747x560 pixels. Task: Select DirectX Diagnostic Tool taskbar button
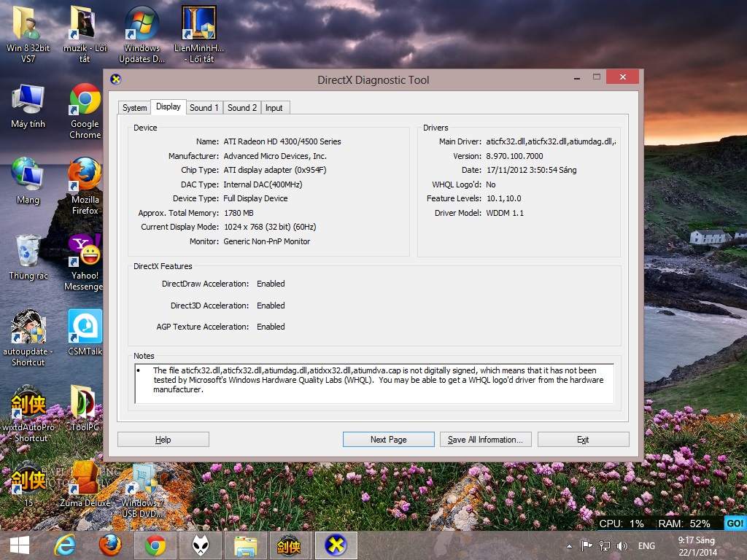click(x=336, y=545)
